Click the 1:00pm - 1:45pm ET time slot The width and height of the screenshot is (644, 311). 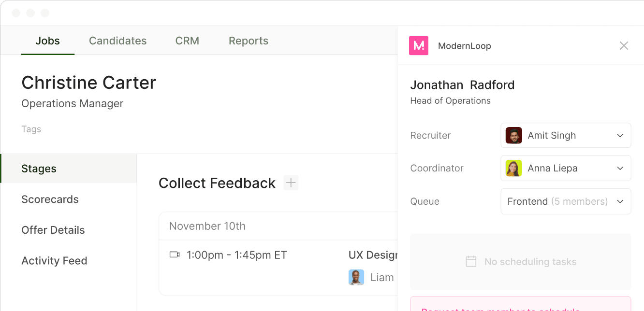tap(237, 255)
